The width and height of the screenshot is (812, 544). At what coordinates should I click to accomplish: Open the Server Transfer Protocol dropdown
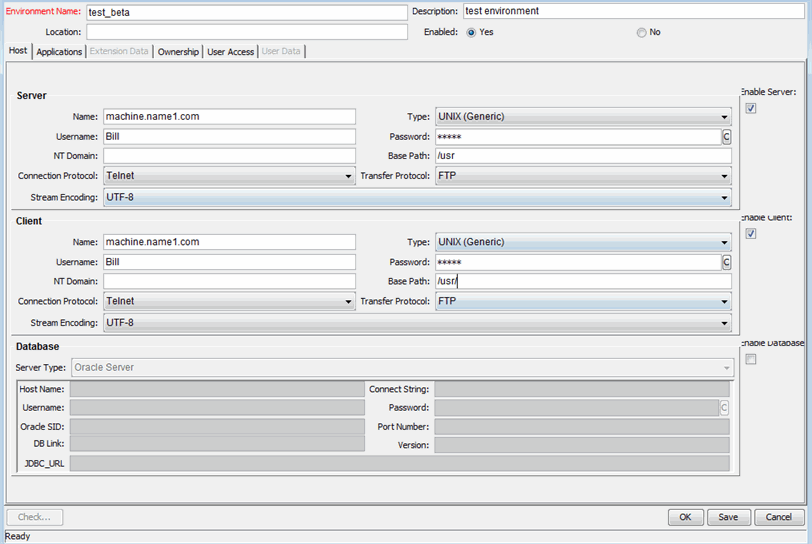(583, 176)
